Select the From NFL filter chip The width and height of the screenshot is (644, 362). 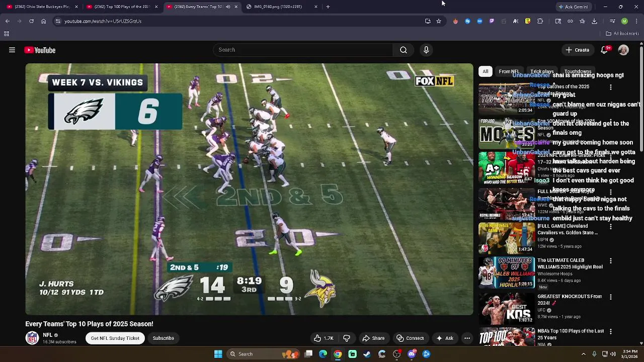pyautogui.click(x=509, y=71)
